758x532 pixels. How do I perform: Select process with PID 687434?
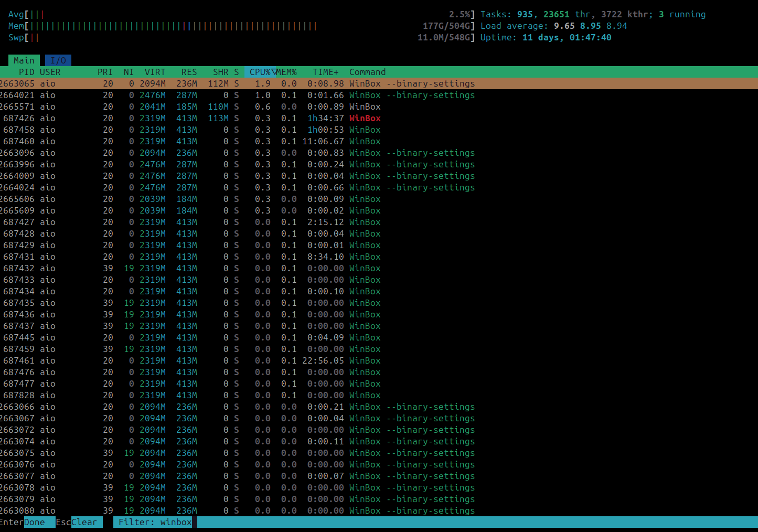tap(379, 291)
